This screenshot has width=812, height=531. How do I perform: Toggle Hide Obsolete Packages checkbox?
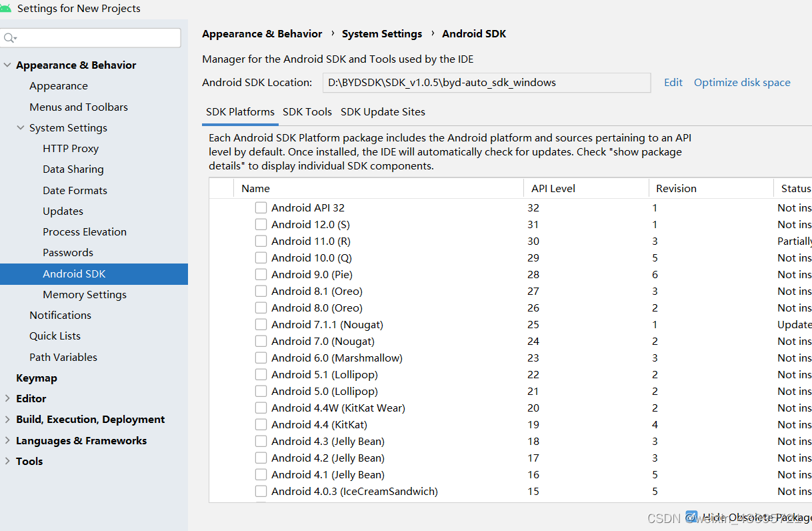point(692,516)
